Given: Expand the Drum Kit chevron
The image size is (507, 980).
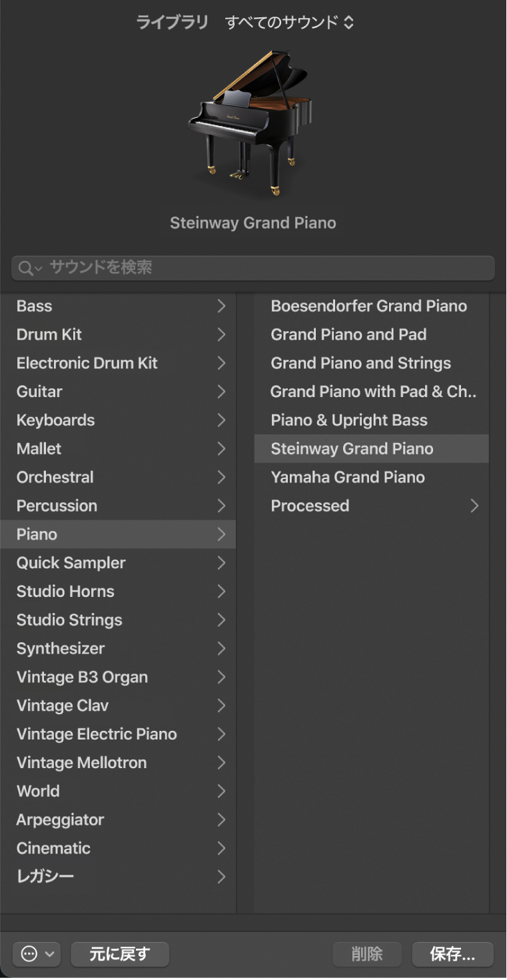Looking at the screenshot, I should pos(221,335).
